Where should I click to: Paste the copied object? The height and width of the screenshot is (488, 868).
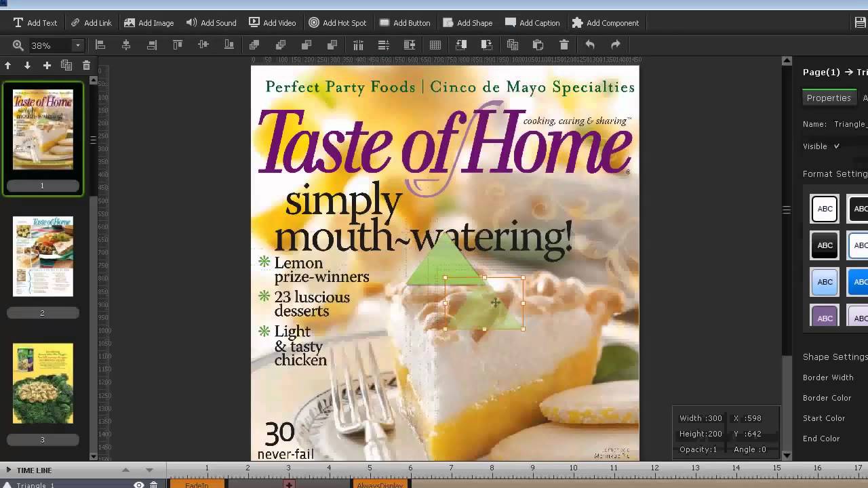538,45
